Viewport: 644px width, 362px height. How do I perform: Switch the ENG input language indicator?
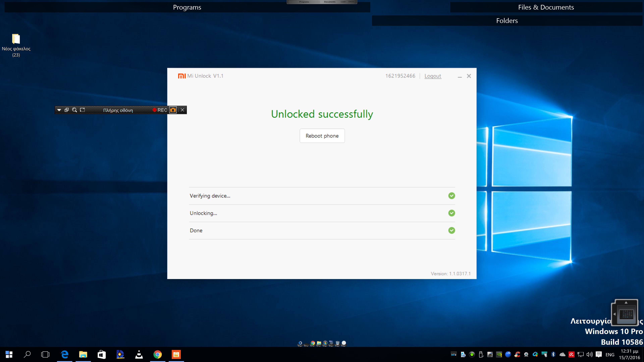pos(610,355)
